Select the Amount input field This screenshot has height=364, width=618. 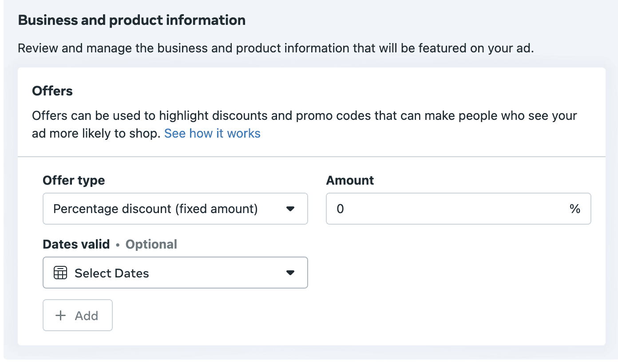click(458, 209)
